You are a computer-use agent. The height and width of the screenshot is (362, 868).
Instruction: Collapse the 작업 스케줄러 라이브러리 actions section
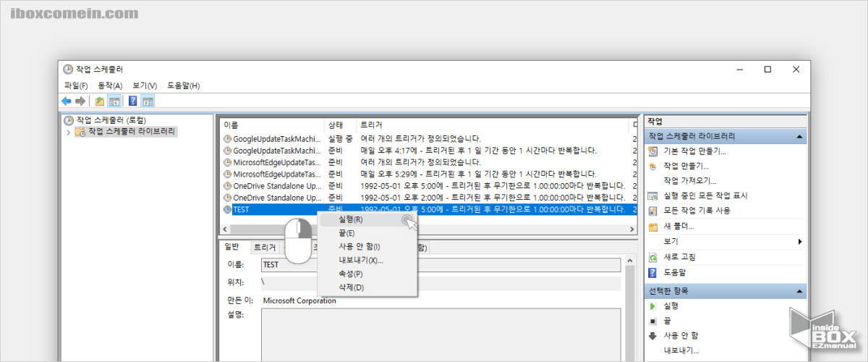(799, 136)
